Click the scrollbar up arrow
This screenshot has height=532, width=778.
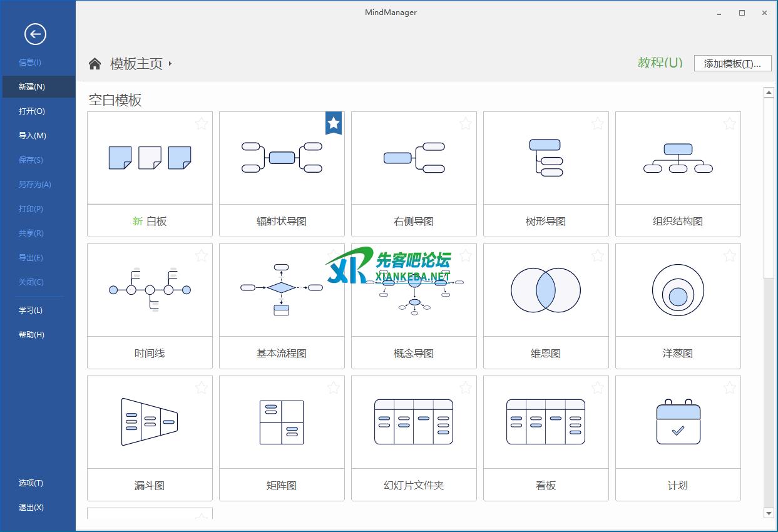click(x=769, y=93)
